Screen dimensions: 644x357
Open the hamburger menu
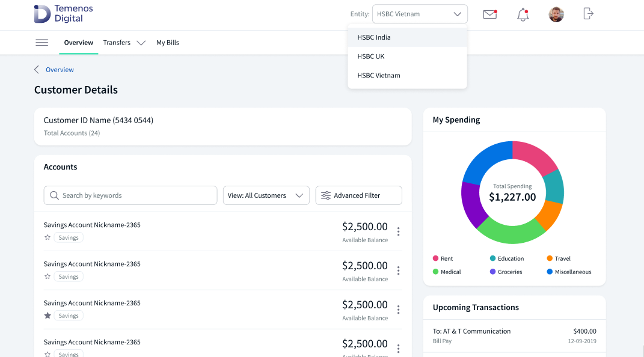(42, 43)
